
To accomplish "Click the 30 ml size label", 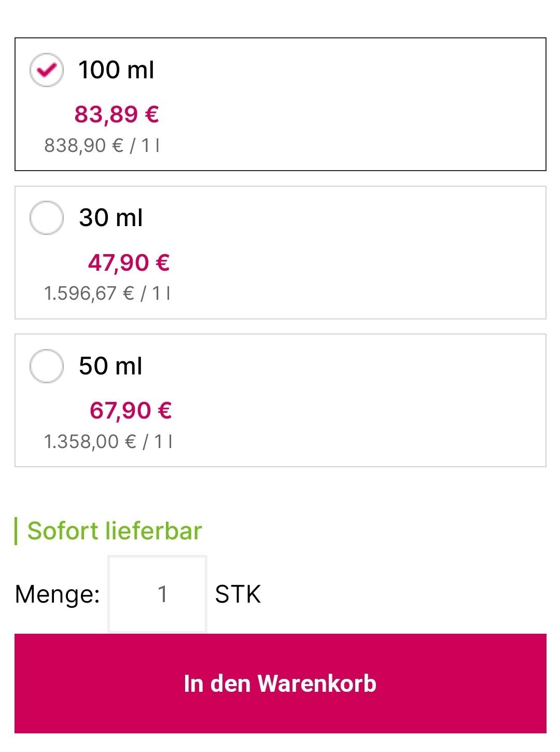I will coord(111,218).
